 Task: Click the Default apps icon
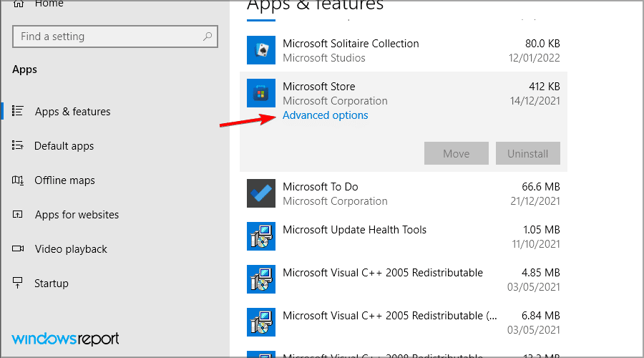coord(18,145)
